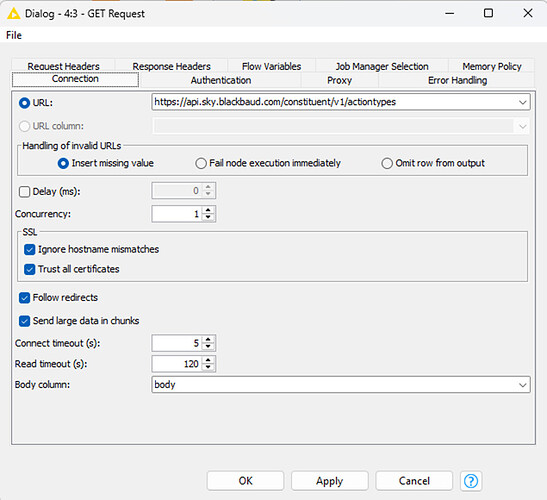The height and width of the screenshot is (500, 547).
Task: Choose Omit row from output option
Action: (x=387, y=163)
